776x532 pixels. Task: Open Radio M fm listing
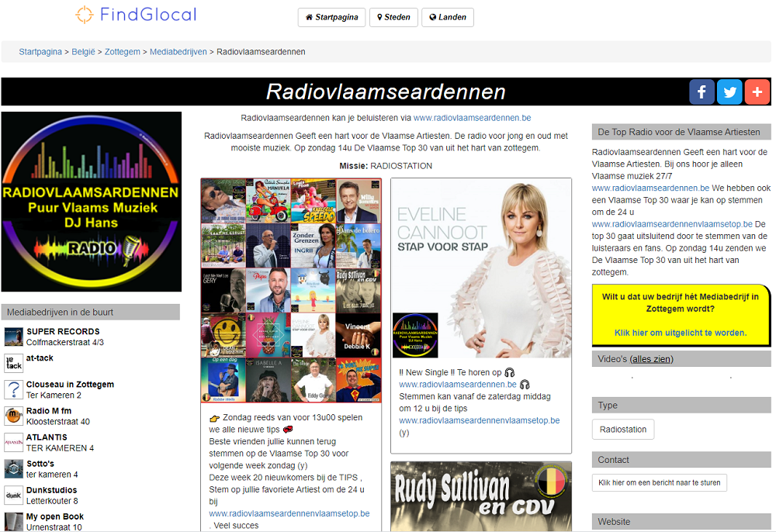point(48,411)
